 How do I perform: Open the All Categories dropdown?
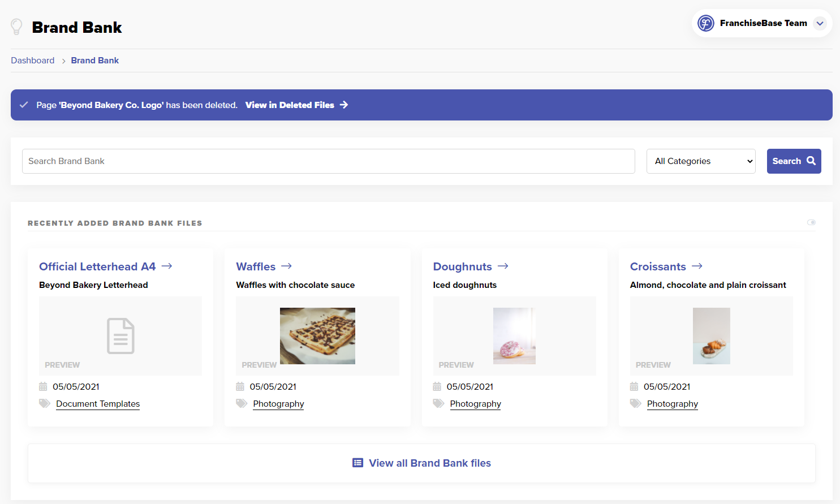(x=700, y=161)
